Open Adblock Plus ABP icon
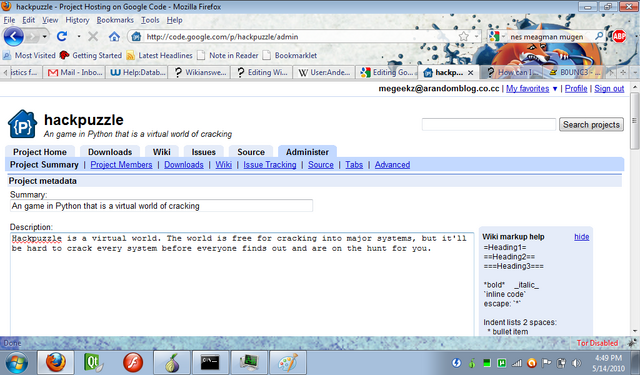 pos(619,37)
